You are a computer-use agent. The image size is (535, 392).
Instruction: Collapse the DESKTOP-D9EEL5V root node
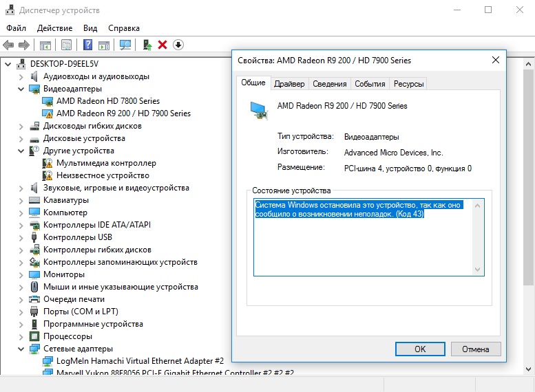coord(8,64)
